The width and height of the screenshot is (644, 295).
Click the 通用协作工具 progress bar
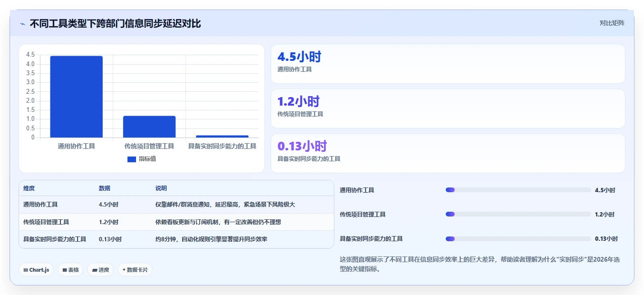pos(518,190)
